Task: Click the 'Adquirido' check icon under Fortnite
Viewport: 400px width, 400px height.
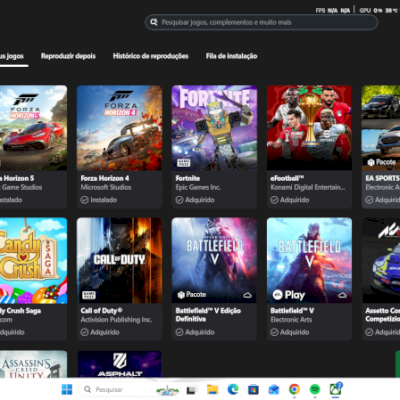Action: pyautogui.click(x=179, y=200)
